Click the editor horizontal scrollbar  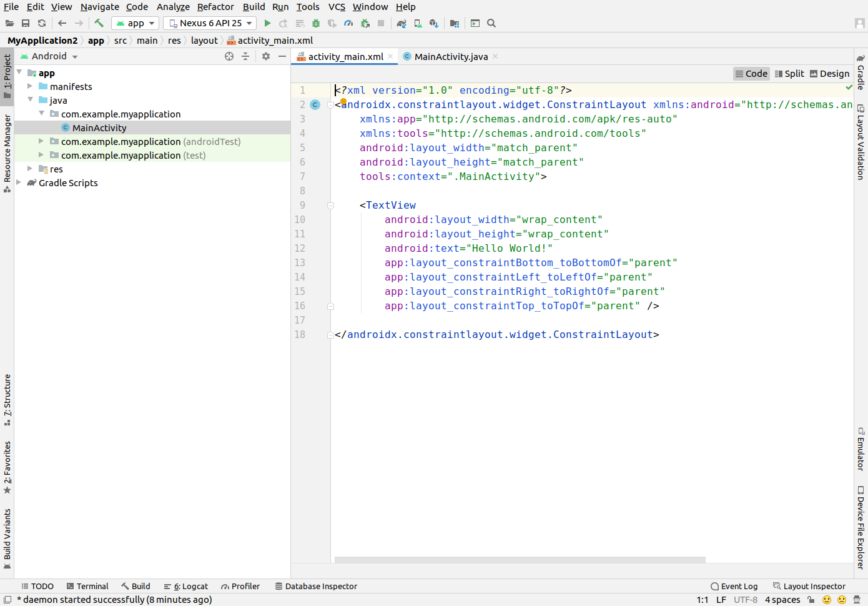tap(520, 560)
